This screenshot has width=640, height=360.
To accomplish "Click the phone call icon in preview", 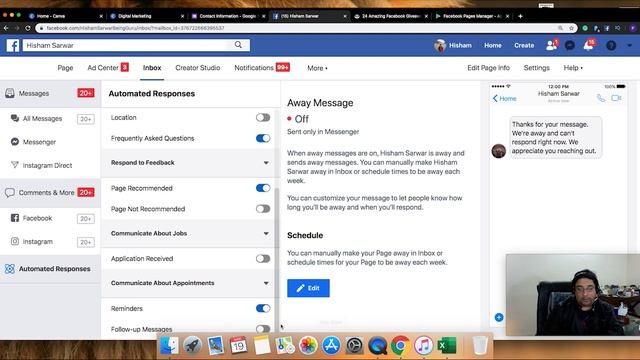I will [601, 98].
